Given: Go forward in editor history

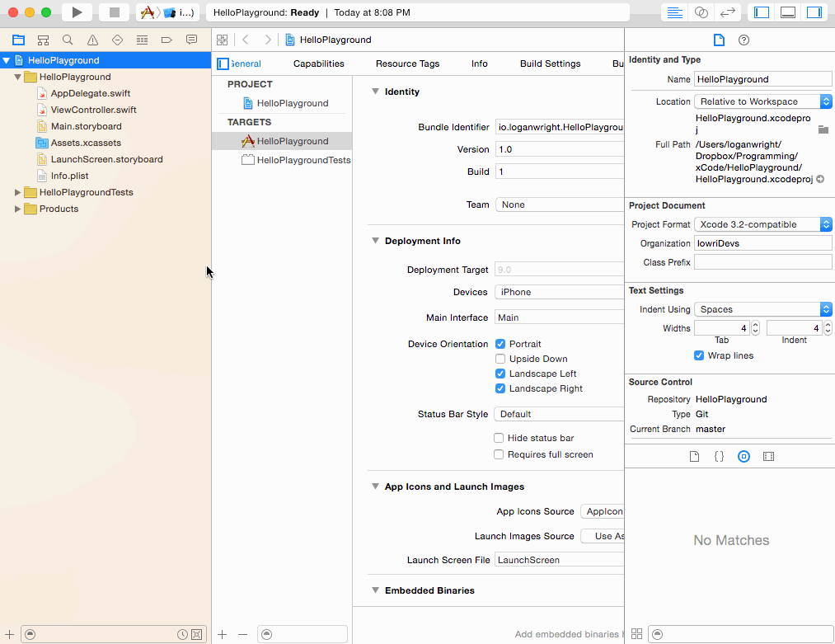Looking at the screenshot, I should coord(268,40).
